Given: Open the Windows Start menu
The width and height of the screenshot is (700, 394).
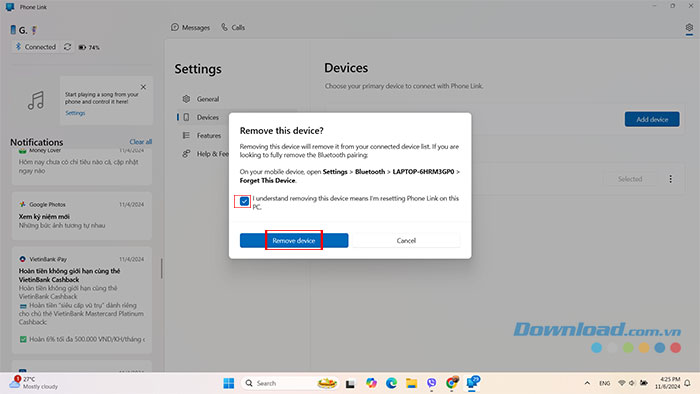Looking at the screenshot, I should click(x=229, y=383).
